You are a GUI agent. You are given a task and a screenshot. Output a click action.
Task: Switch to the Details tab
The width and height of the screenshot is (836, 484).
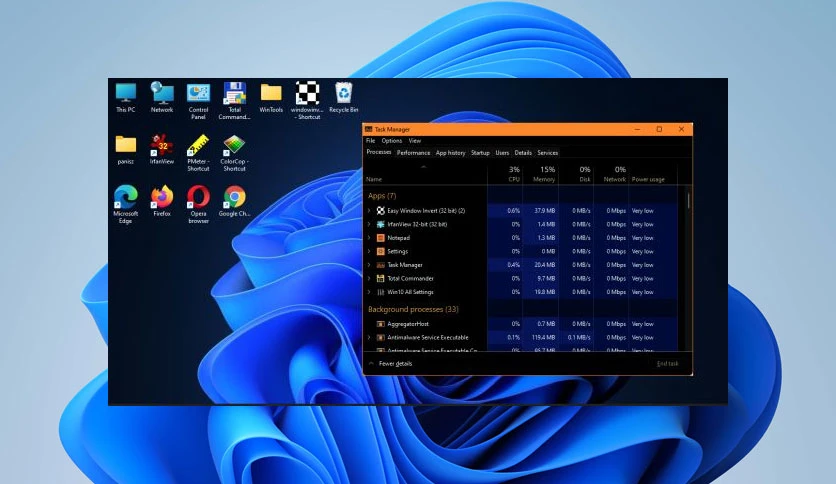(523, 152)
